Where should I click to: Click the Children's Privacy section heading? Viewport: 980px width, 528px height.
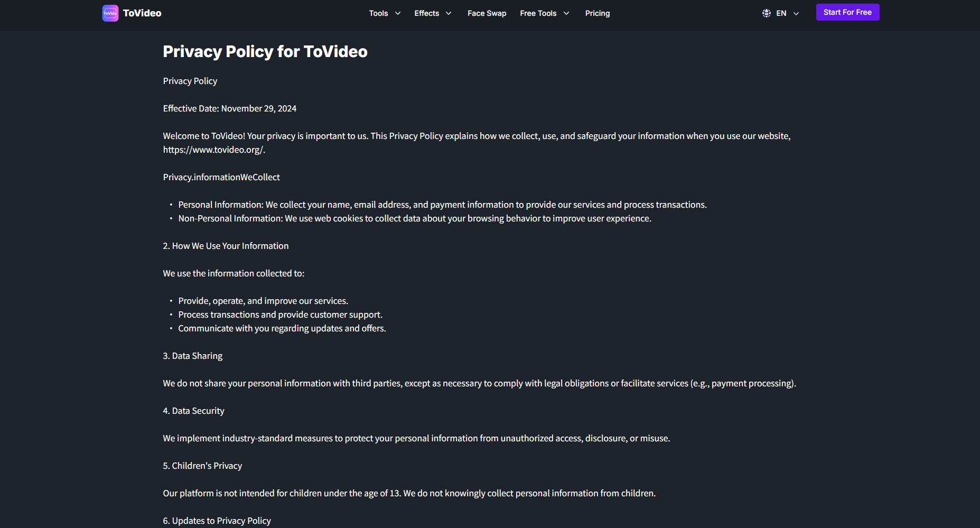202,466
